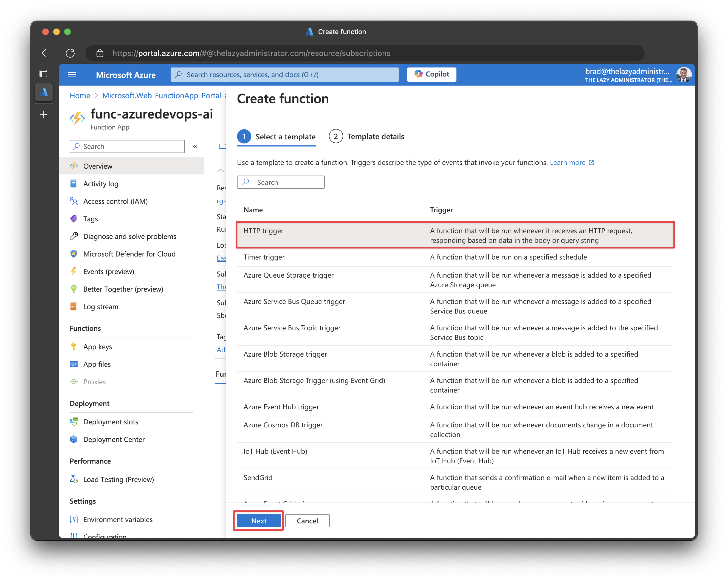
Task: Open Activity log in the resource menu
Action: [x=131, y=184]
